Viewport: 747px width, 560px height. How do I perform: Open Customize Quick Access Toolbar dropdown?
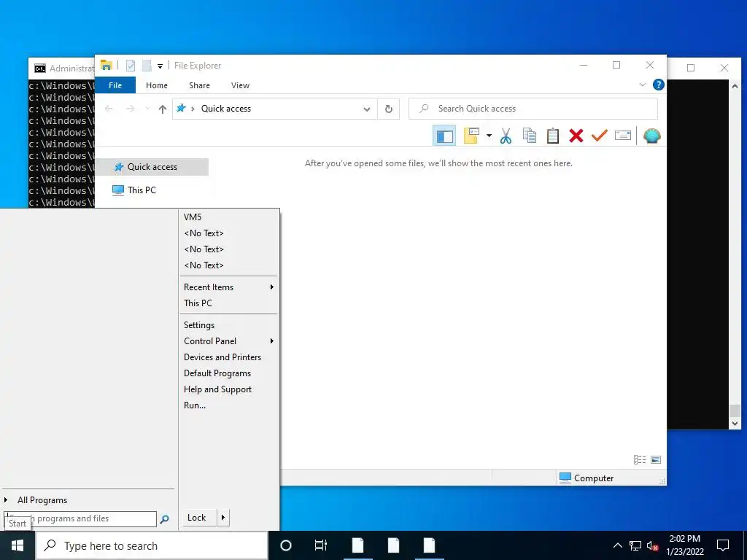pyautogui.click(x=160, y=66)
